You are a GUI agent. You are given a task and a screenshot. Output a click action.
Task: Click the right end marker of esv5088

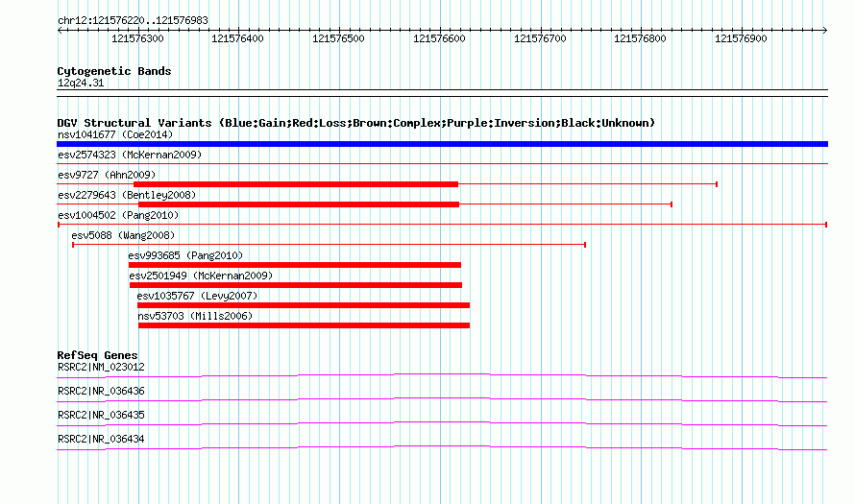click(585, 245)
